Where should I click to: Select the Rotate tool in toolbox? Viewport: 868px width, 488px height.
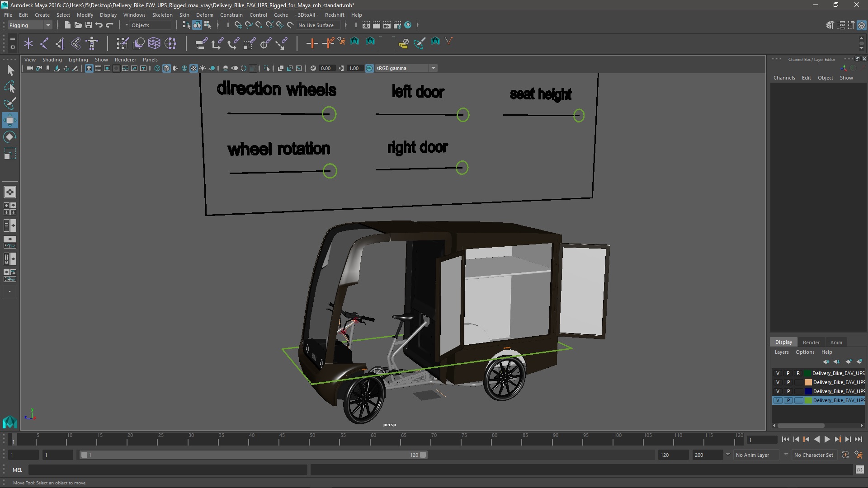point(9,137)
